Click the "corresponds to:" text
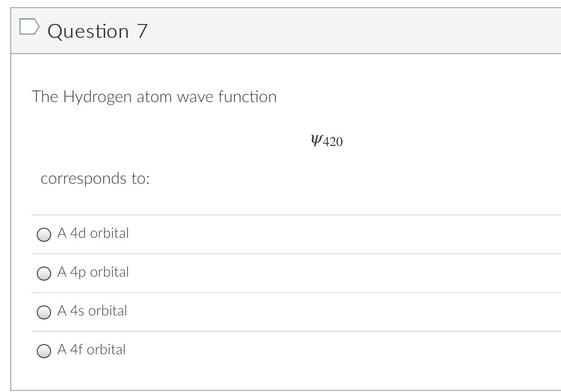The width and height of the screenshot is (561, 392). pos(95,179)
